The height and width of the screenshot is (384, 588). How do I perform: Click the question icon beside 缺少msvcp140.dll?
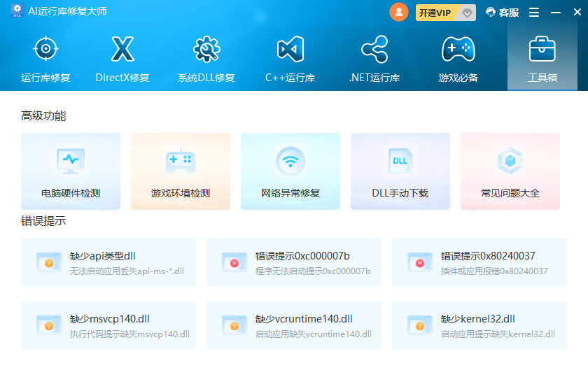[x=49, y=325]
